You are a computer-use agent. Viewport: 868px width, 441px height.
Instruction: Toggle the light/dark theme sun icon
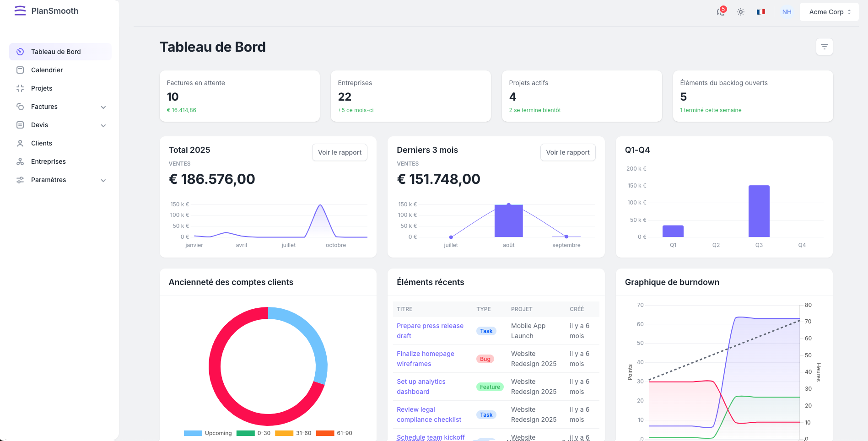point(741,12)
